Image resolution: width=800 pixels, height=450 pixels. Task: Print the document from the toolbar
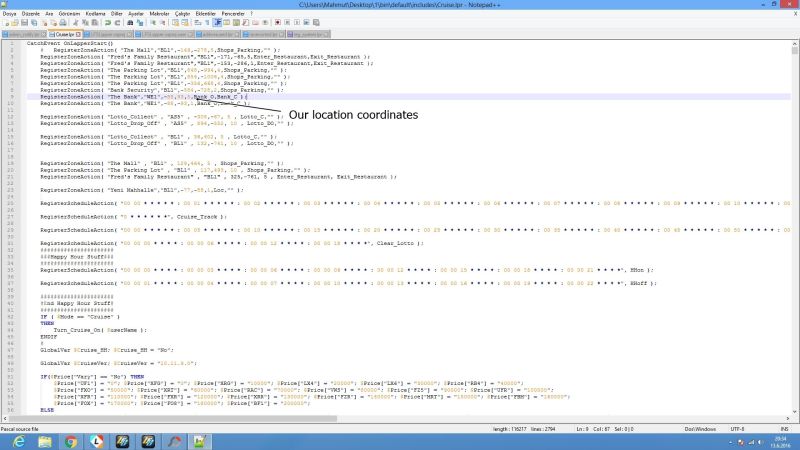click(x=62, y=22)
